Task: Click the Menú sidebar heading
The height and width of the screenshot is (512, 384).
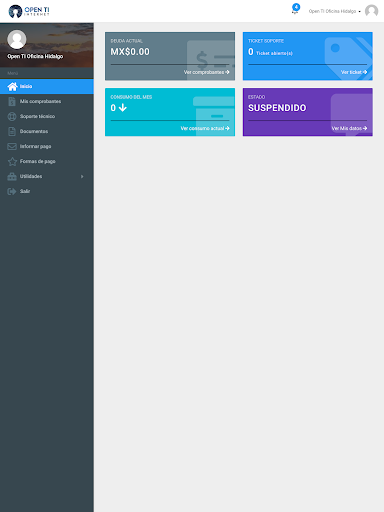Action: click(x=13, y=73)
